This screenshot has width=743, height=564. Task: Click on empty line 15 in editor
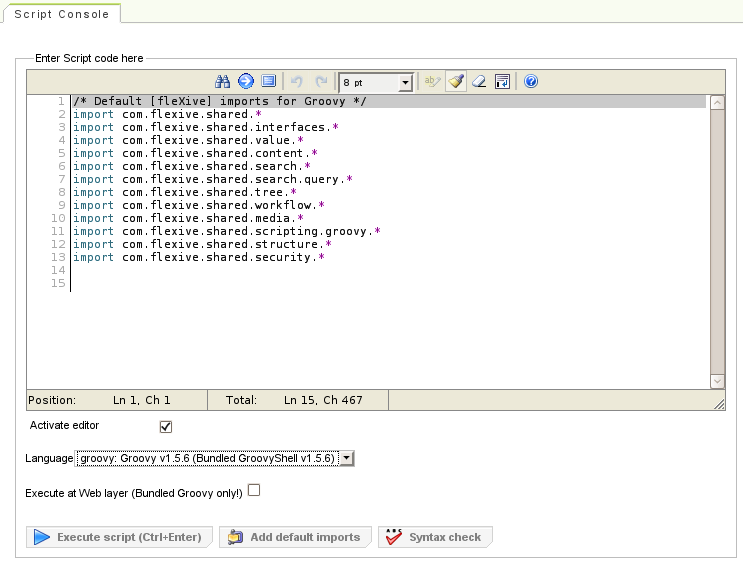pyautogui.click(x=300, y=284)
